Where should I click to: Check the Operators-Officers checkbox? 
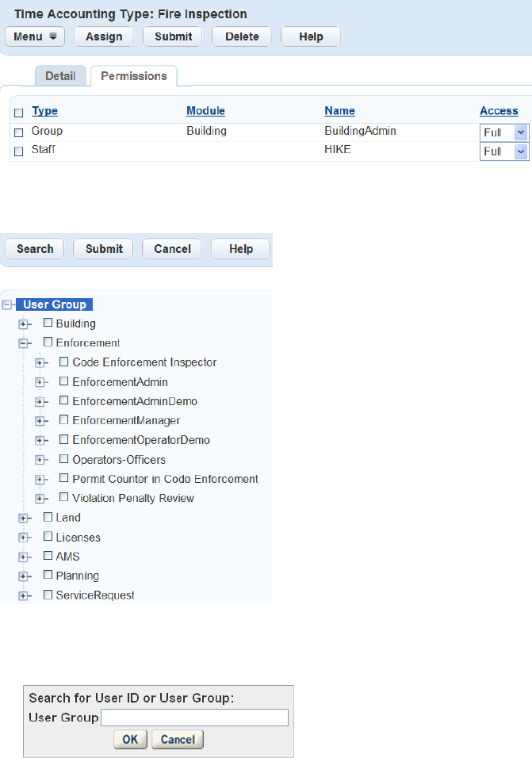63,458
